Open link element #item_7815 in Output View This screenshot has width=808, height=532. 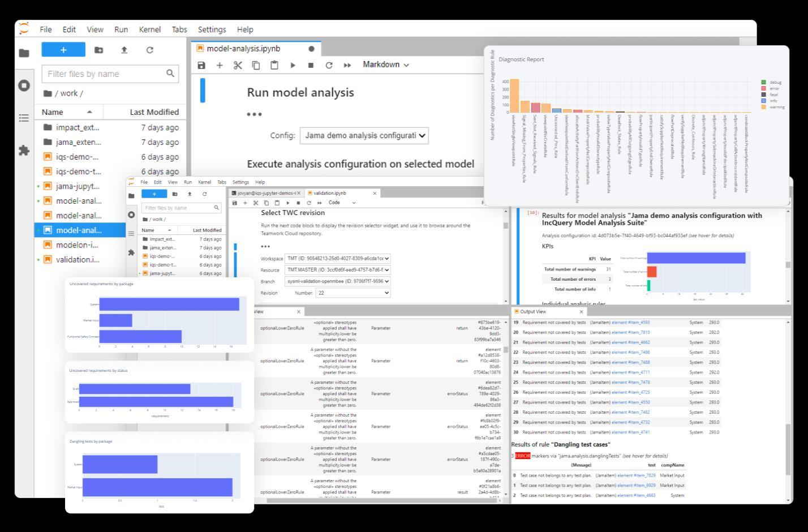[630, 333]
